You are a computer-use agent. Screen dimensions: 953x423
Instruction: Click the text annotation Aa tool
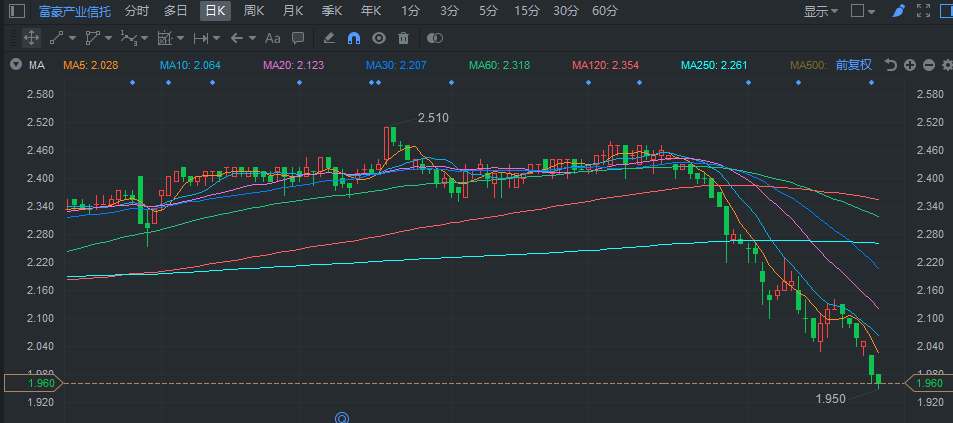tap(273, 38)
